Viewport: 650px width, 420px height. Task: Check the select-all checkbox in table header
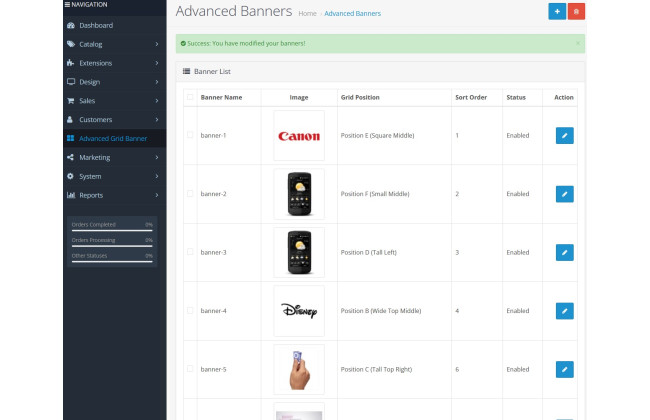190,97
